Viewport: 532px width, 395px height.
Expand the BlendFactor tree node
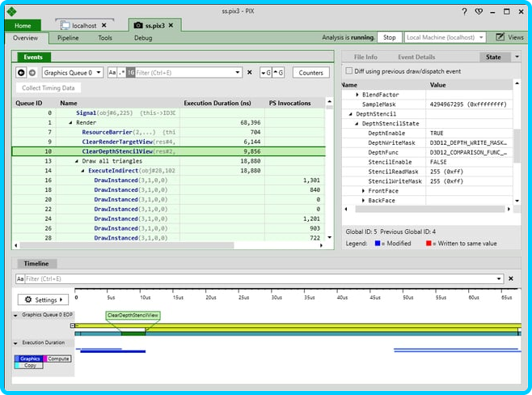coord(357,96)
